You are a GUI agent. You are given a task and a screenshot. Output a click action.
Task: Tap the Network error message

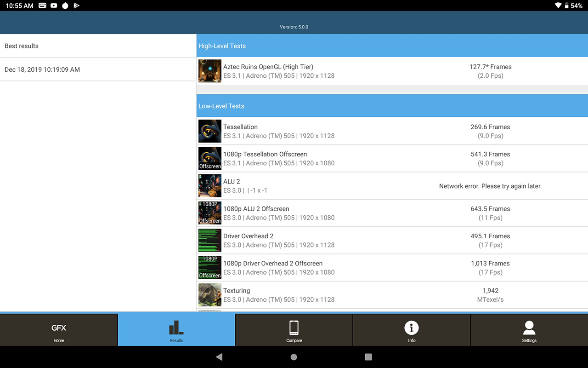click(490, 186)
